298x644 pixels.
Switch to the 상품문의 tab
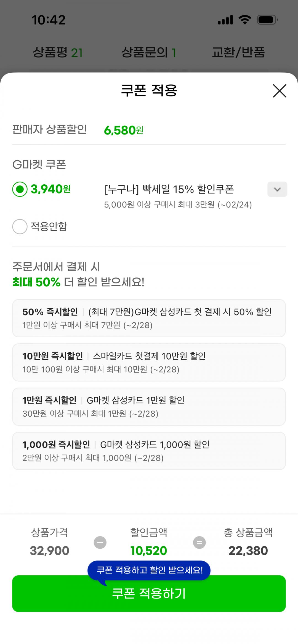(x=148, y=52)
